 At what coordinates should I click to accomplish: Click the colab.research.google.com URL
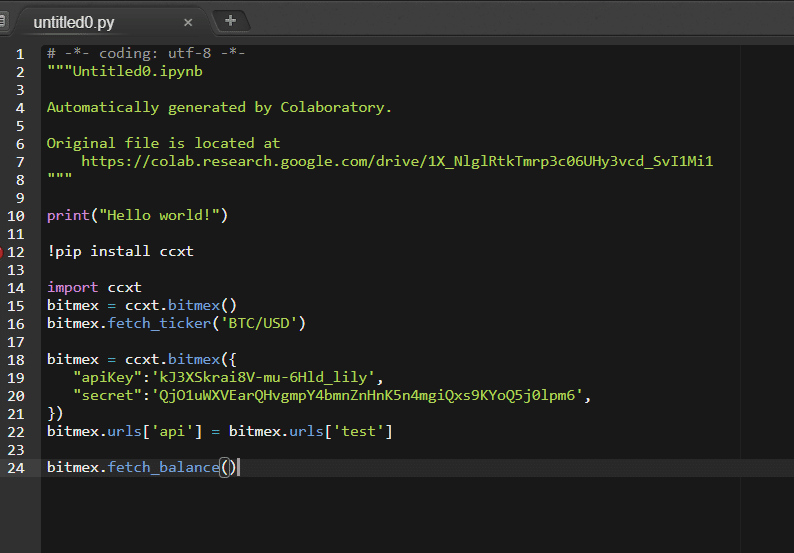click(397, 161)
